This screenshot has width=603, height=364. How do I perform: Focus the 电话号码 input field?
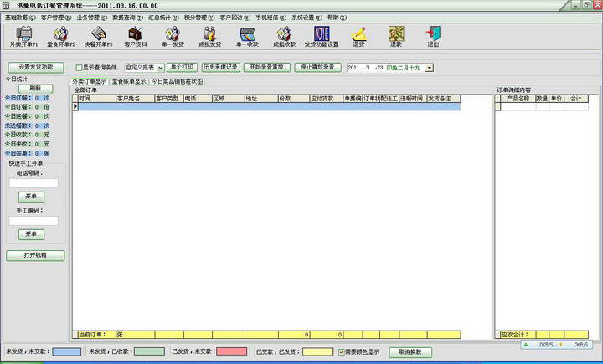point(33,183)
